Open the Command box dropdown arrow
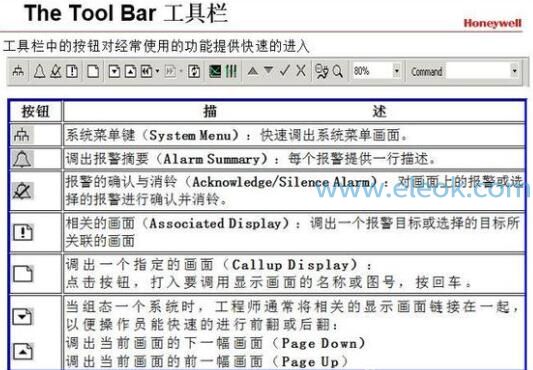Screen dimensions: 533x370 click(x=515, y=71)
